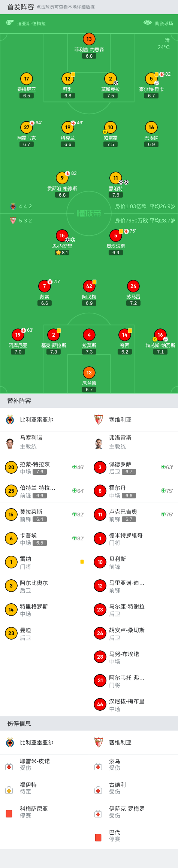The height and width of the screenshot is (868, 178).
Task: Tap the referee whistle icon
Action: coord(10,23)
